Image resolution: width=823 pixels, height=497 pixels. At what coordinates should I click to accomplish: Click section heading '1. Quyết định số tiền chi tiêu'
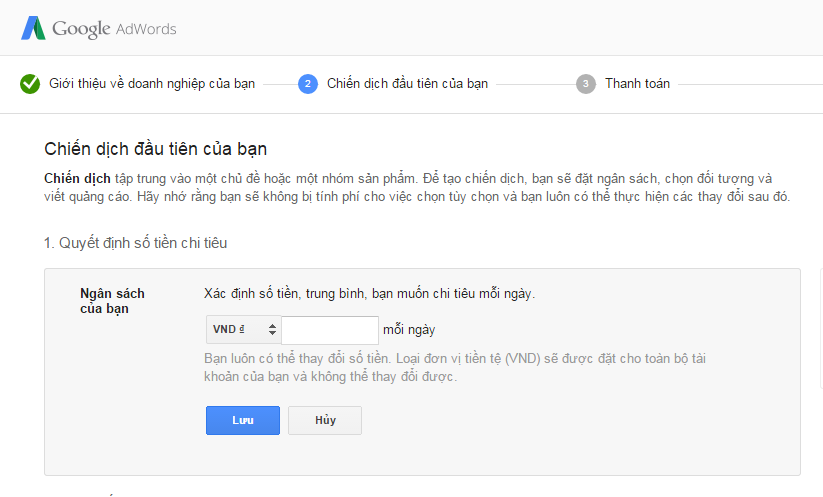[x=142, y=242]
